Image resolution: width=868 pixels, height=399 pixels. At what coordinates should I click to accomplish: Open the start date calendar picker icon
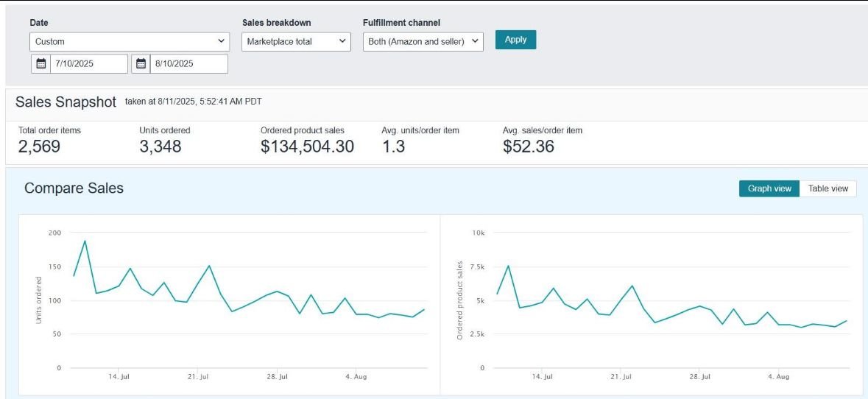pyautogui.click(x=41, y=64)
